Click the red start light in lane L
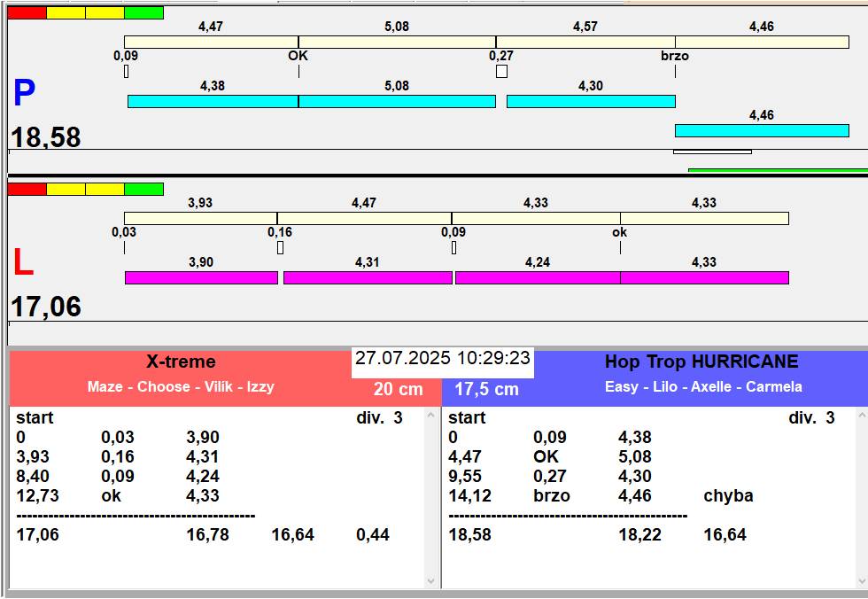Screen dimensions: 868x599 click(x=27, y=189)
